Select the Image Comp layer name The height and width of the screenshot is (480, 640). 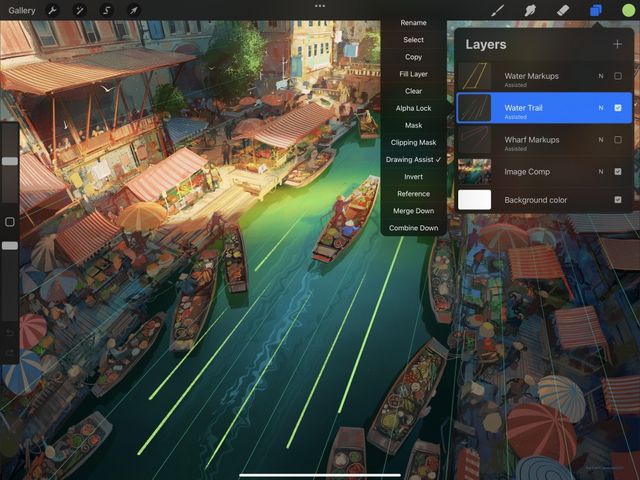527,172
